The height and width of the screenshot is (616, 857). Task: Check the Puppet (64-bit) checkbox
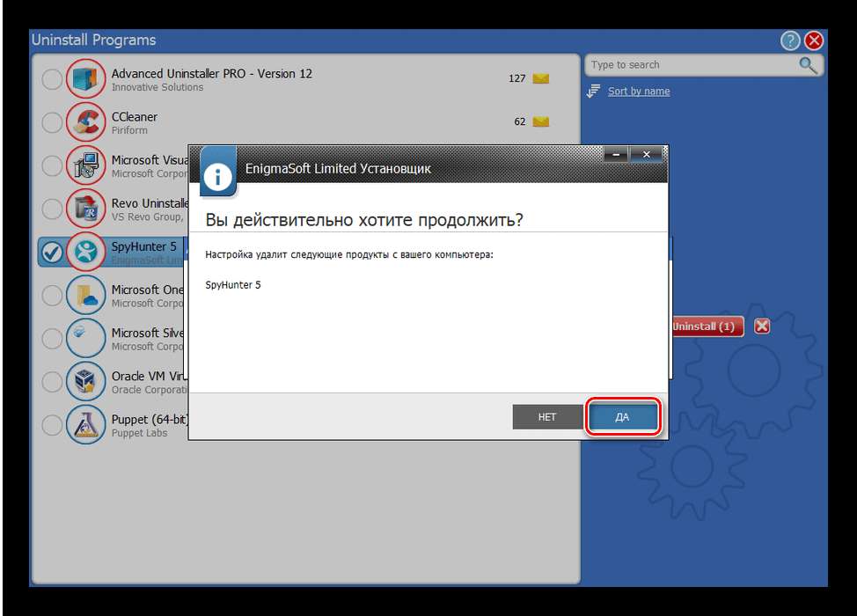[x=52, y=424]
